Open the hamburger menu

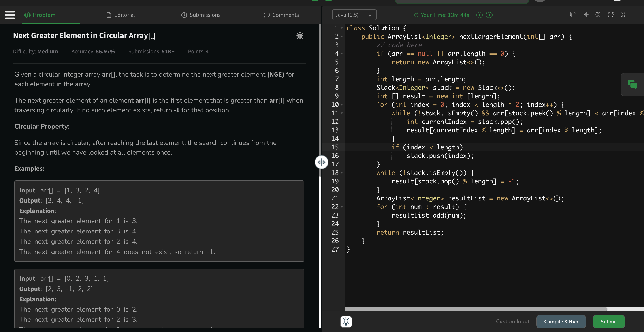(10, 15)
